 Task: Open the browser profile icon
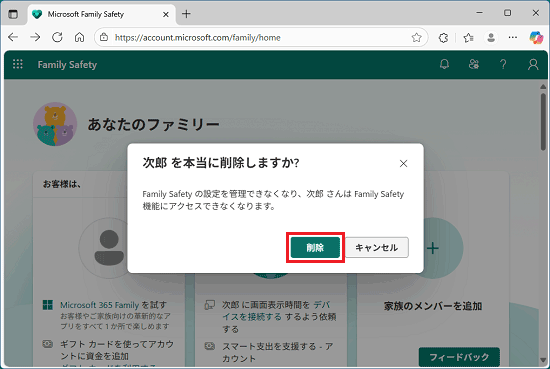pyautogui.click(x=491, y=37)
